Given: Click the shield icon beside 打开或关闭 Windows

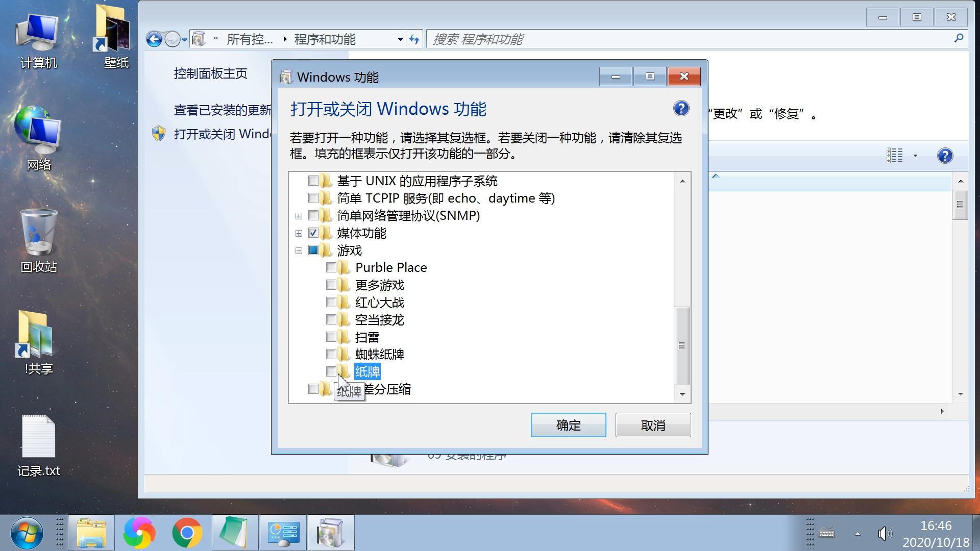Looking at the screenshot, I should coord(159,134).
